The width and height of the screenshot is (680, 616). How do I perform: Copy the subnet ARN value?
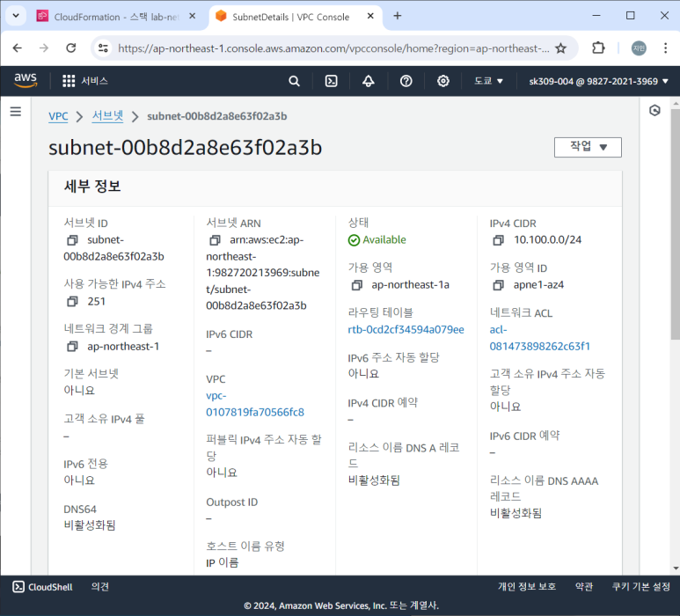click(215, 240)
